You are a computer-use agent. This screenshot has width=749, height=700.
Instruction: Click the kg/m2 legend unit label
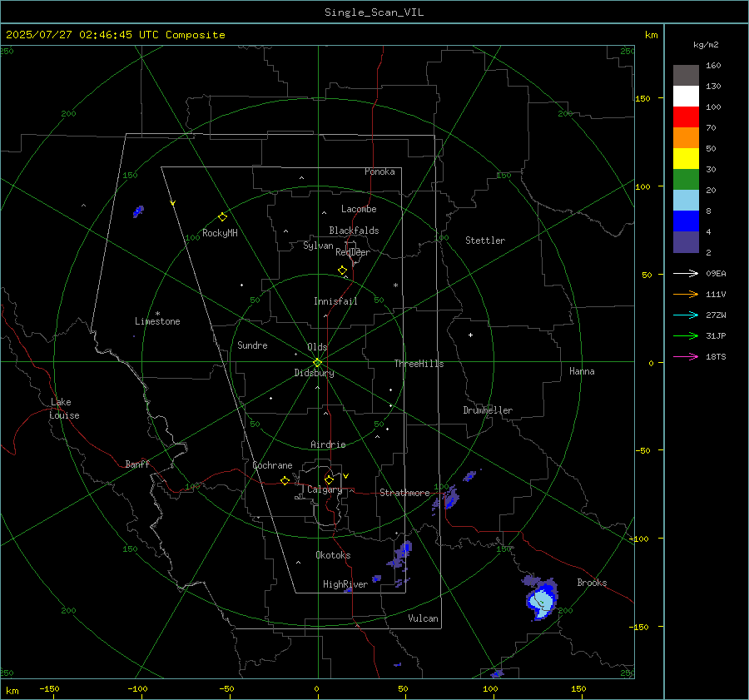point(706,45)
